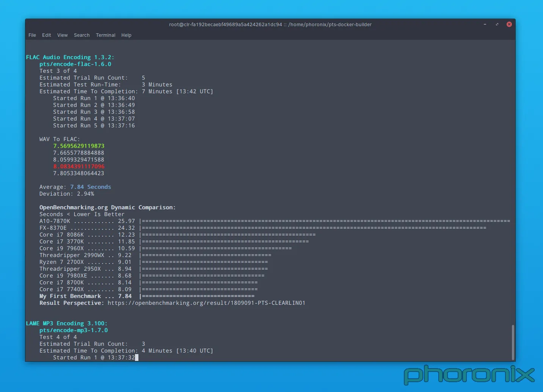Screen dimensions: 543x392
Task: Click 'Deviation: 2.94%' line
Action: point(67,194)
